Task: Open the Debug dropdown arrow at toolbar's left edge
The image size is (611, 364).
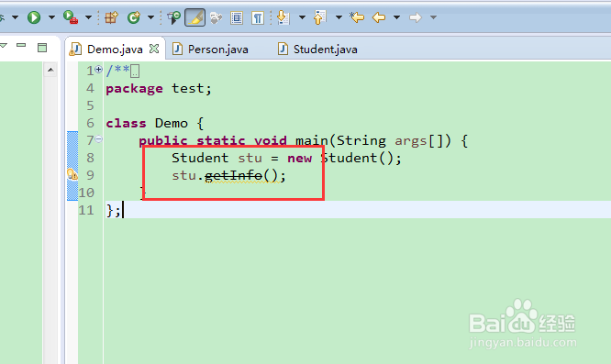Action: [16, 17]
